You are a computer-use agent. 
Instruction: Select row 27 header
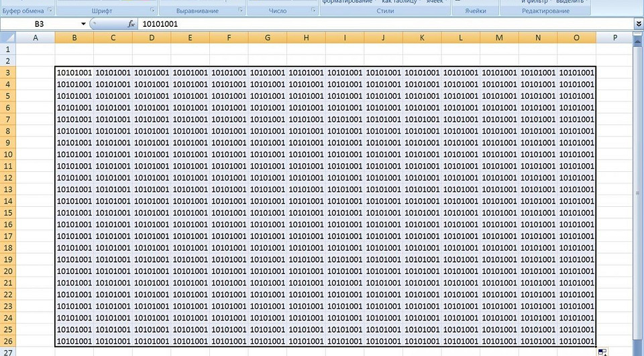click(7, 352)
